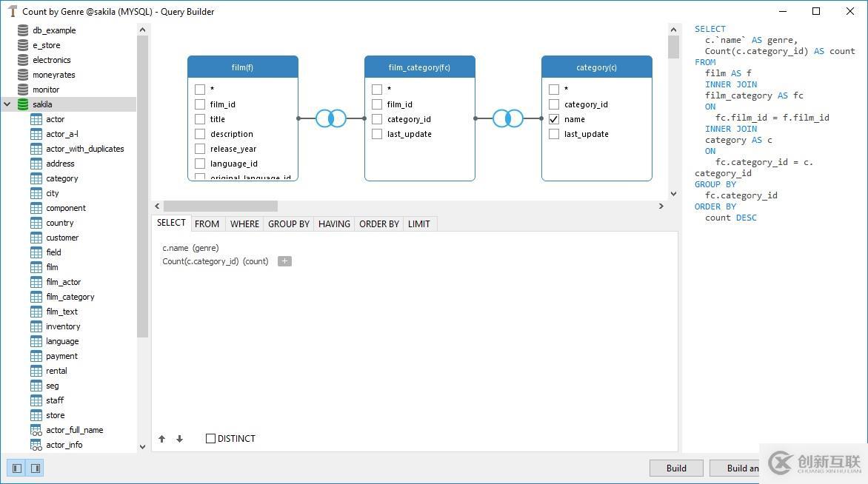This screenshot has height=484, width=868.
Task: Check the asterisk in film table
Action: click(200, 89)
